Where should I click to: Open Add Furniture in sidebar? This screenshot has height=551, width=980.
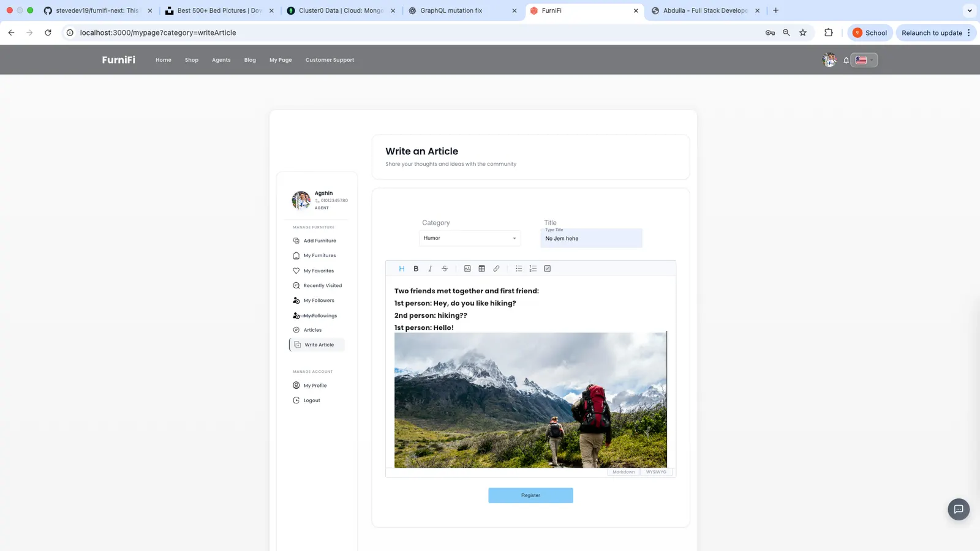[314, 241]
